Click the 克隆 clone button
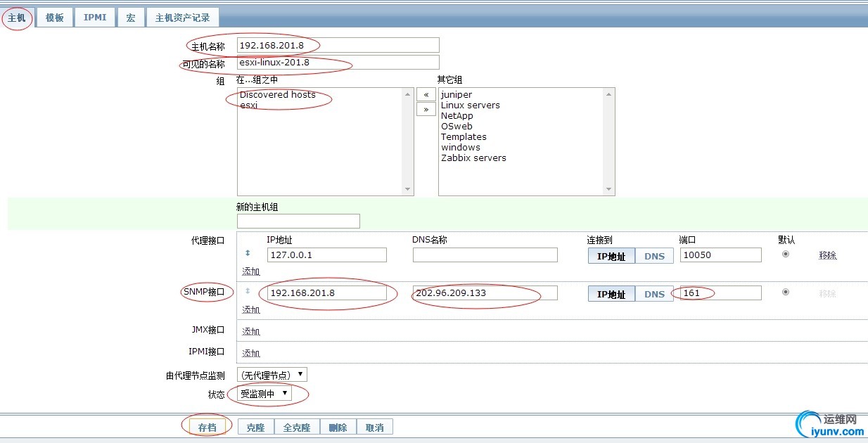This screenshot has width=868, height=443. point(255,427)
